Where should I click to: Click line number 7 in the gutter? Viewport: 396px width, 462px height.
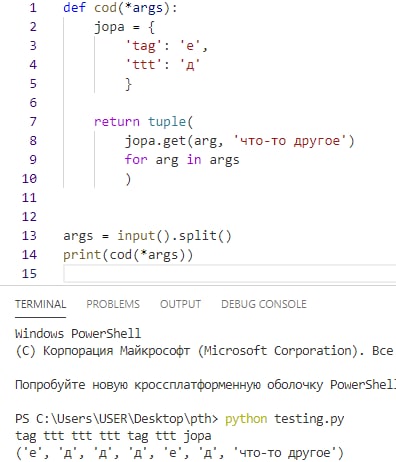click(x=33, y=121)
